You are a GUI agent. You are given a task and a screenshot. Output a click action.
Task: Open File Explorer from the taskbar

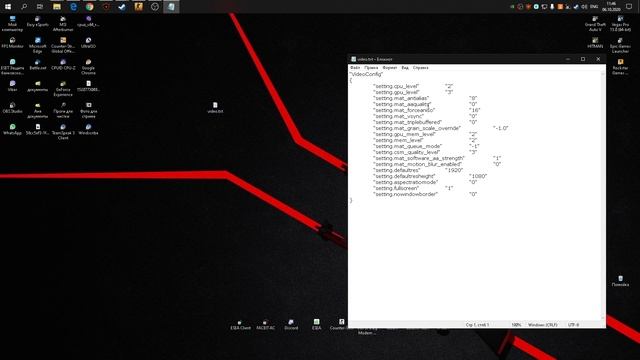(57, 7)
